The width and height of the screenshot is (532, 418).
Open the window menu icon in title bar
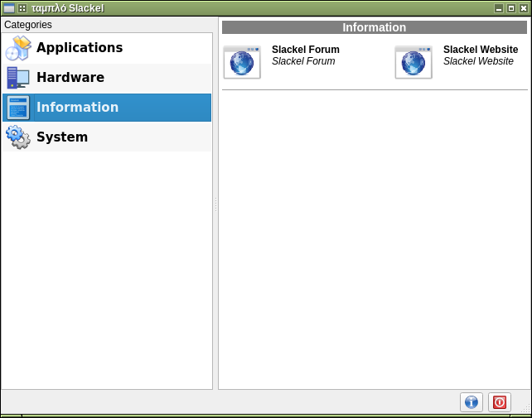point(9,8)
